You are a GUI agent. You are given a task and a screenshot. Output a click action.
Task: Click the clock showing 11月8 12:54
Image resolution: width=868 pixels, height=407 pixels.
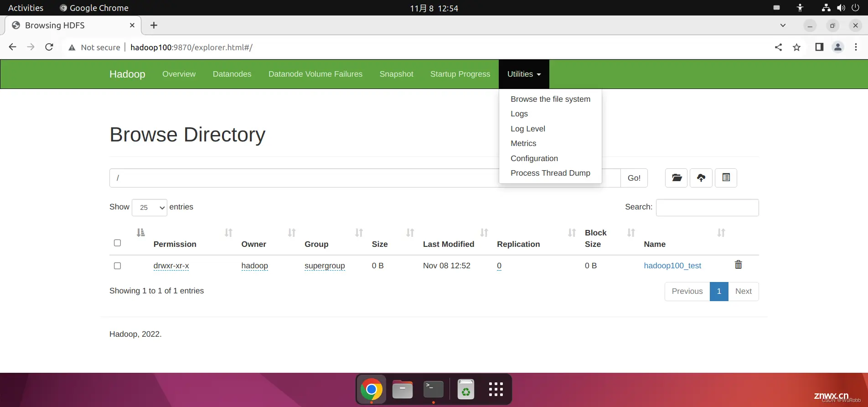coord(434,8)
